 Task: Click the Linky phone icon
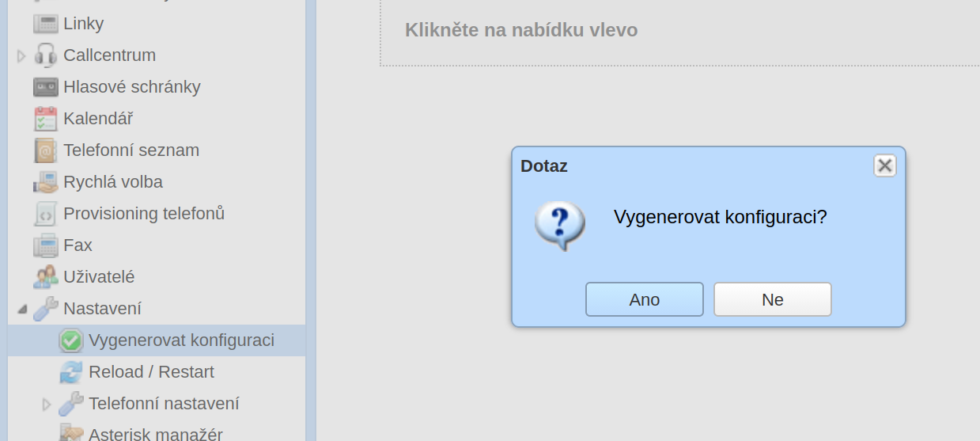(x=46, y=24)
